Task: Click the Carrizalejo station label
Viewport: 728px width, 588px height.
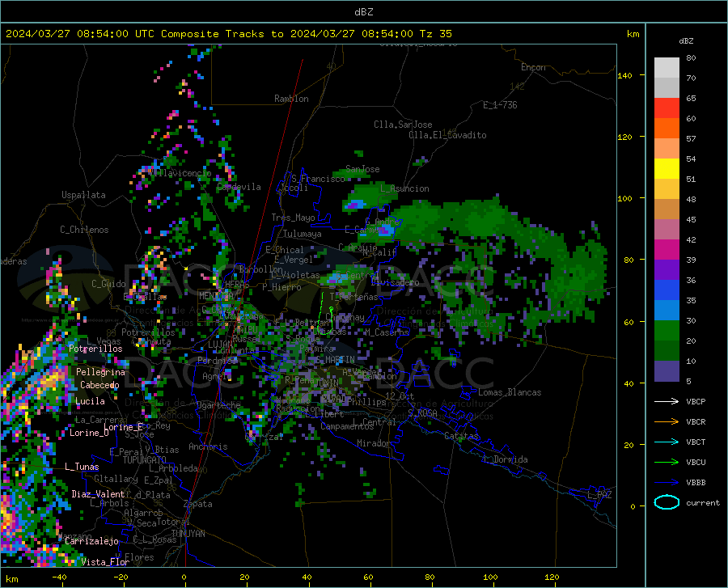Action: click(92, 541)
